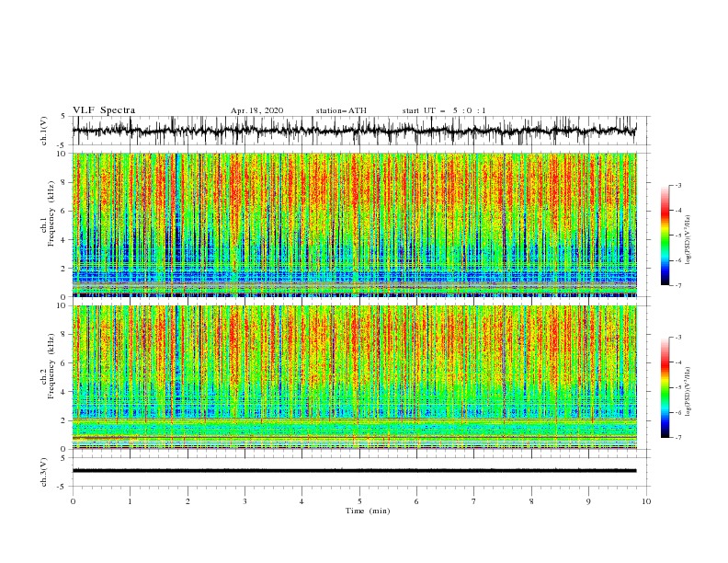Select the ch.1 colorbar "log(PSD)(V²/Hz)" label

688,240
